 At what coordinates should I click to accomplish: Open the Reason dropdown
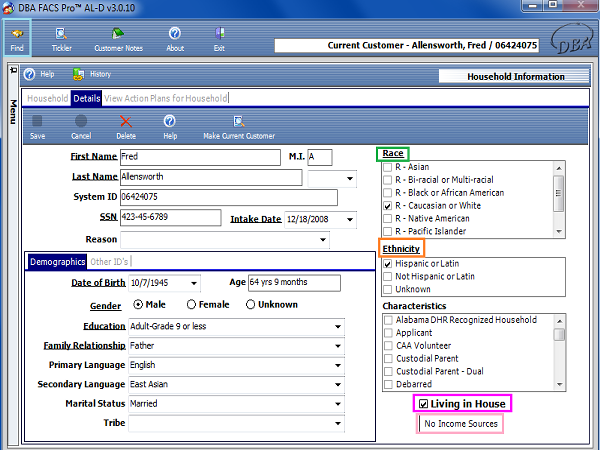point(323,240)
